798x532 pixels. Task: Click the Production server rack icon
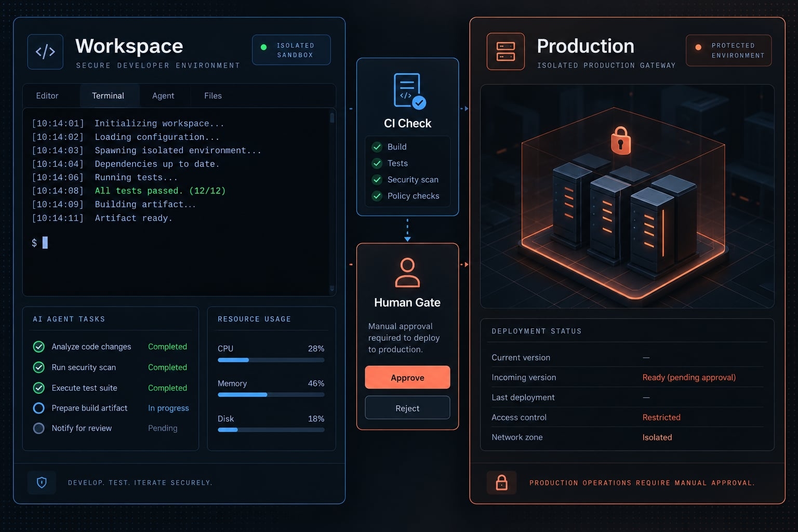(x=506, y=51)
